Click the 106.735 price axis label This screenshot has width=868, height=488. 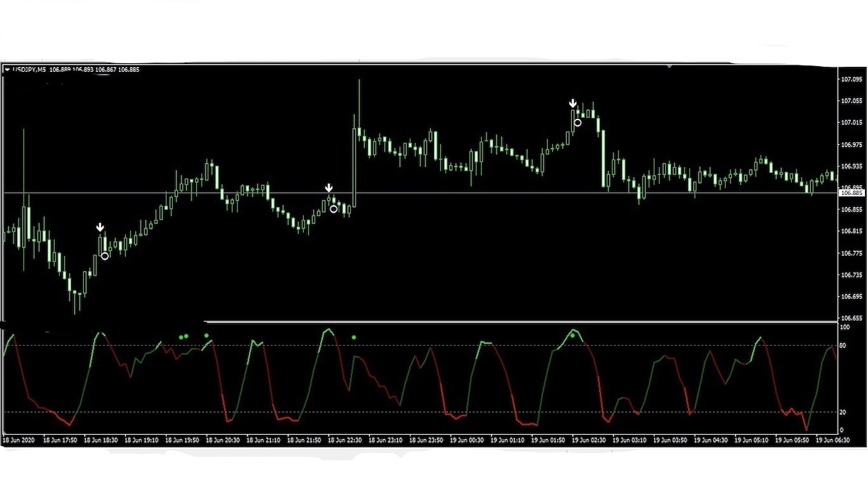852,275
